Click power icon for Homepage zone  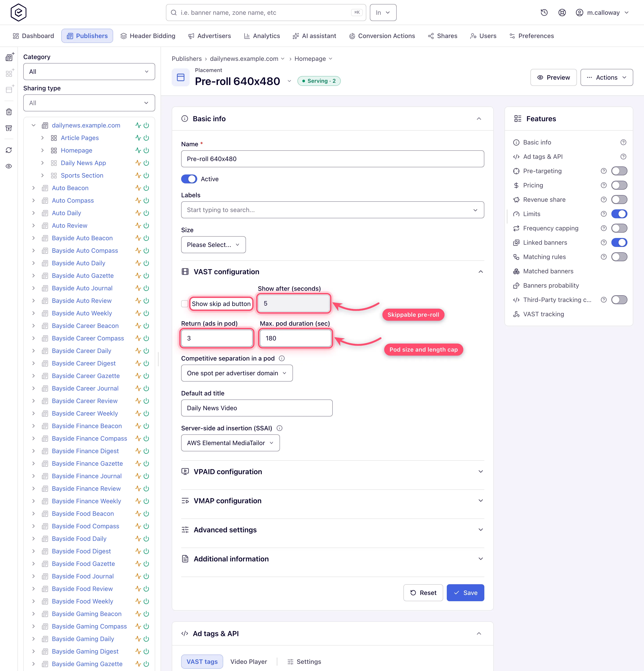(x=146, y=150)
